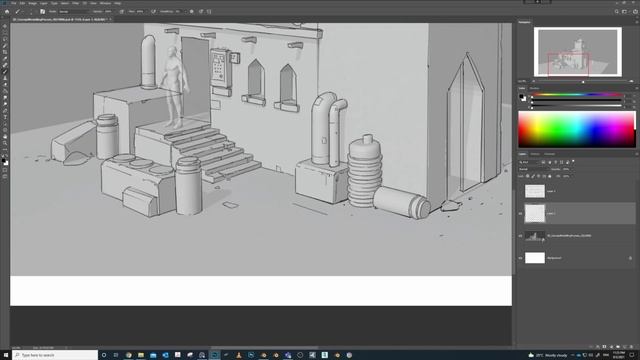
Task: Filter layers by adjustment layer icon
Action: coord(549,162)
